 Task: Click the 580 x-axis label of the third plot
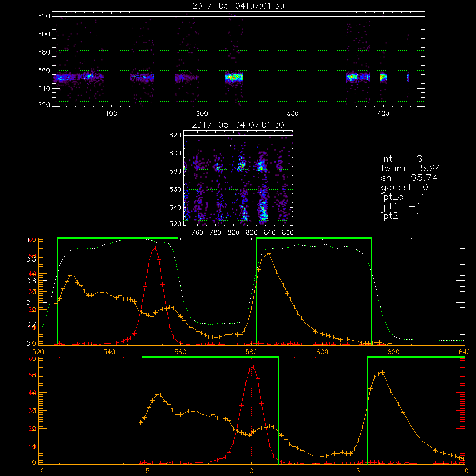point(251,352)
